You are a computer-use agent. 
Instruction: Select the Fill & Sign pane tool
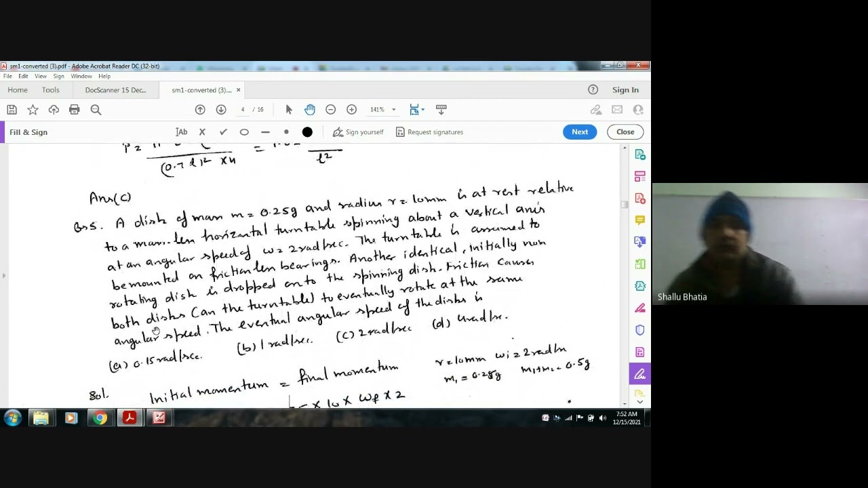tap(640, 374)
